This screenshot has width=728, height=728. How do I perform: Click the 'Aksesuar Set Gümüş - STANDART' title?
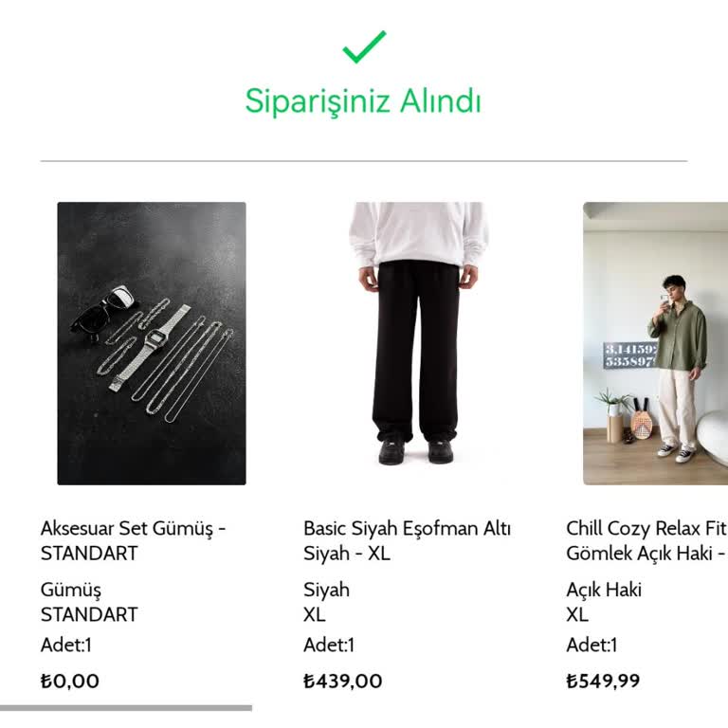pyautogui.click(x=133, y=540)
